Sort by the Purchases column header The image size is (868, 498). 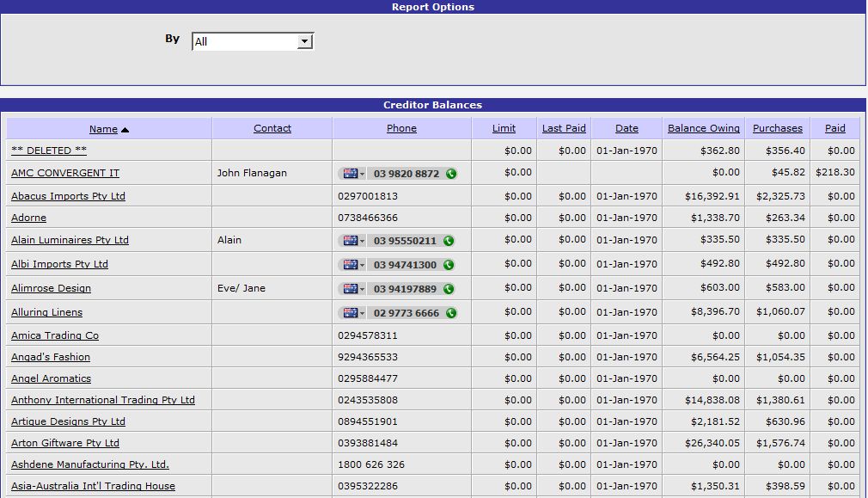coord(777,128)
